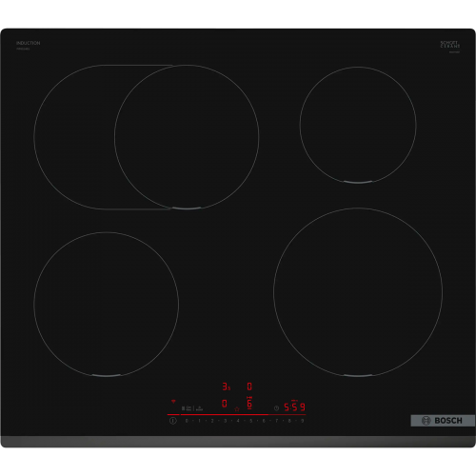Tap the CombiZone touch symbol
This screenshot has width=476, height=476.
187,408
